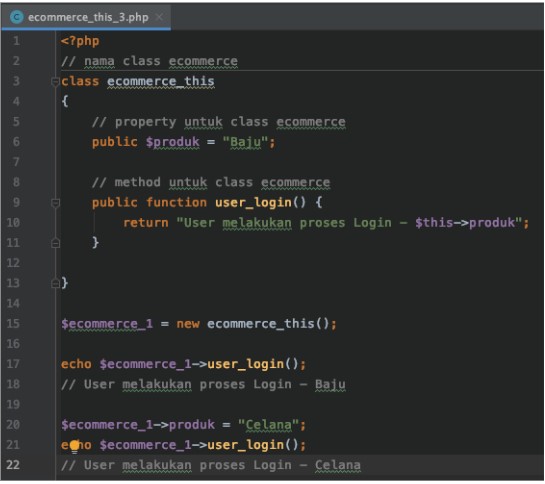545x484 pixels.
Task: Click the PHP class file icon in the tab
Action: point(16,17)
